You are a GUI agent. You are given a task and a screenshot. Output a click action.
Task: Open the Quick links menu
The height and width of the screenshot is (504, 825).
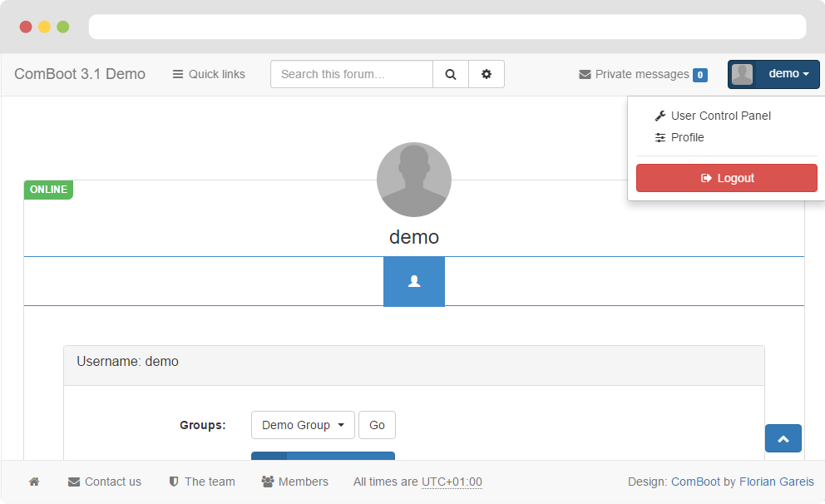[x=209, y=74]
